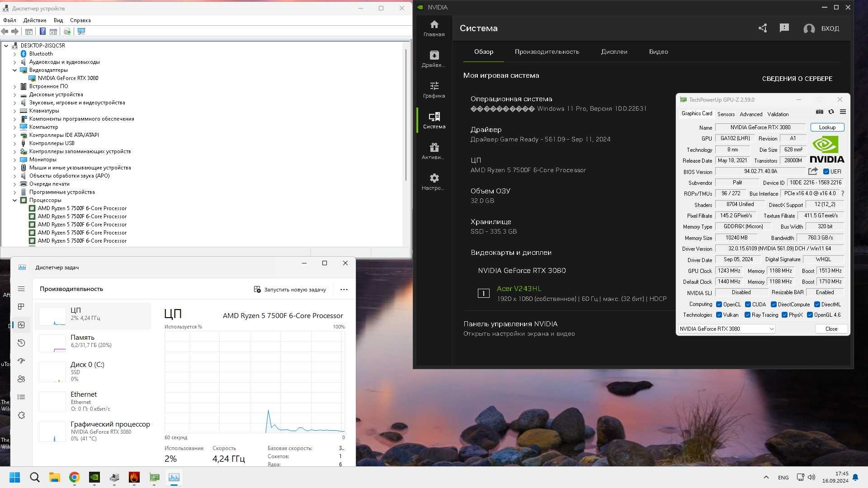The height and width of the screenshot is (488, 868).
Task: Toggle the OpenCL checkbox in GPU-Z
Action: (719, 305)
